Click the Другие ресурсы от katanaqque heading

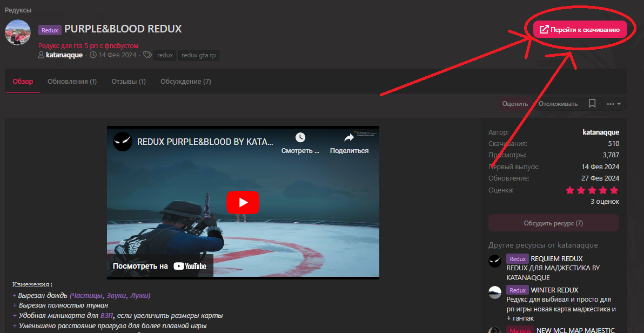[x=543, y=245]
